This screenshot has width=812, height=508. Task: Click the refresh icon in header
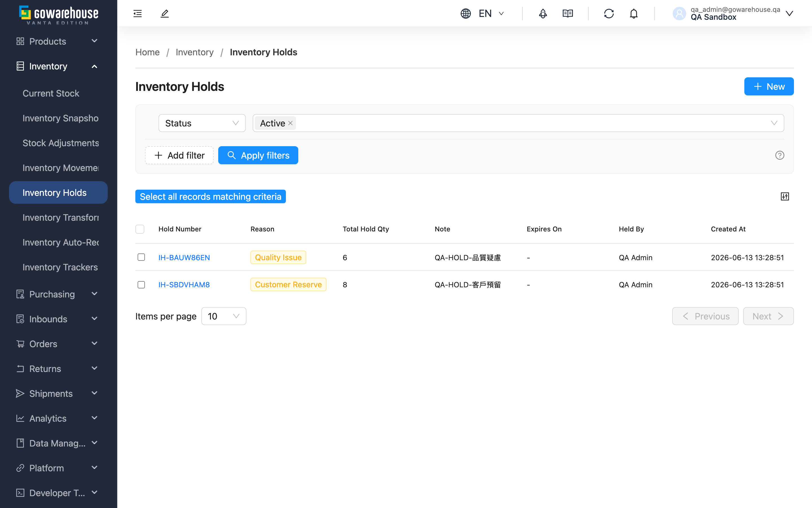click(609, 14)
